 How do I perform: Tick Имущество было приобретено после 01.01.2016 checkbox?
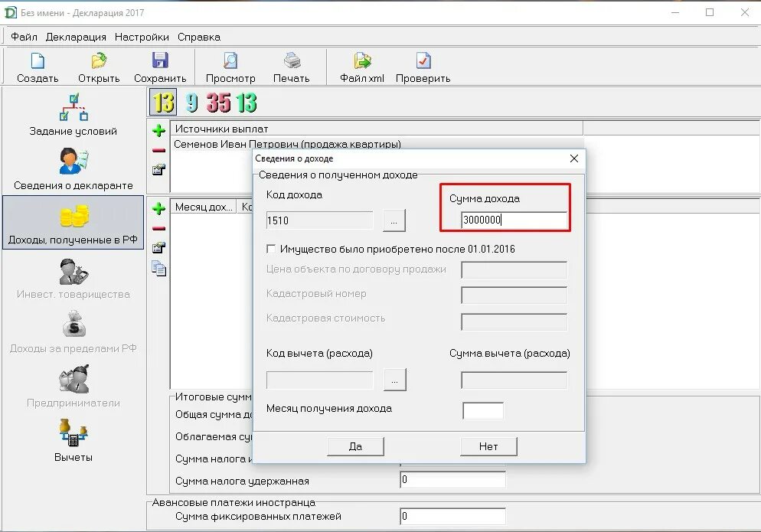point(271,249)
